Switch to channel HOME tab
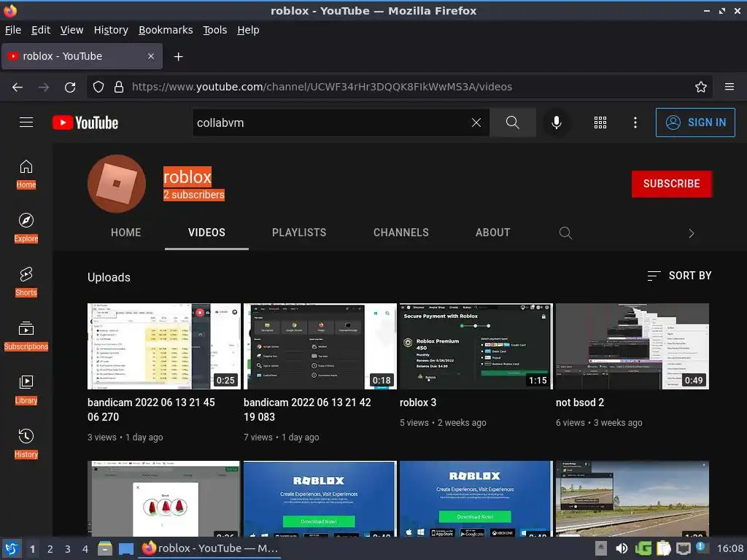 [x=125, y=233]
